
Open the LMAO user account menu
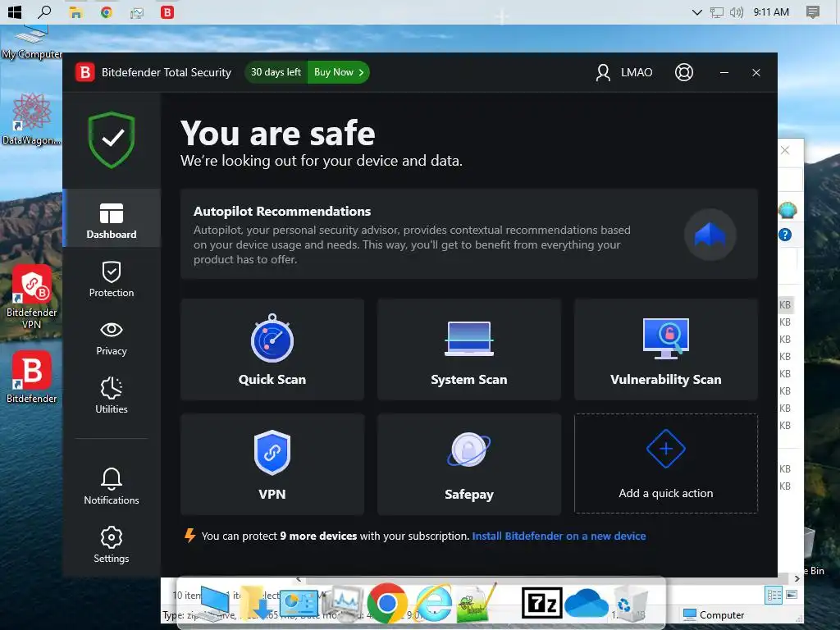pos(624,72)
